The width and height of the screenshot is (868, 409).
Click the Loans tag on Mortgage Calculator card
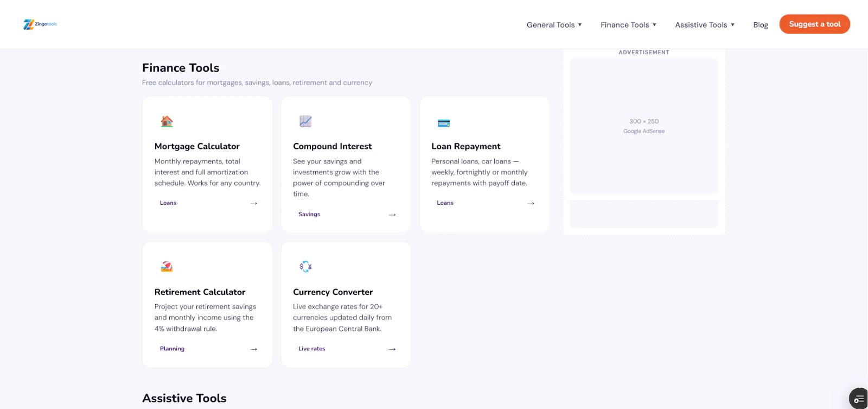pyautogui.click(x=168, y=203)
